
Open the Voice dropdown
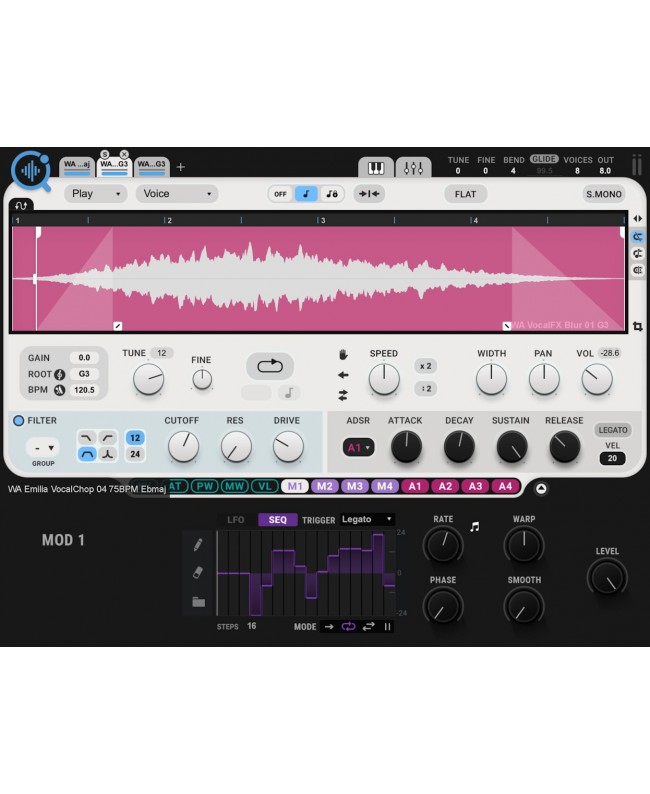[x=177, y=194]
